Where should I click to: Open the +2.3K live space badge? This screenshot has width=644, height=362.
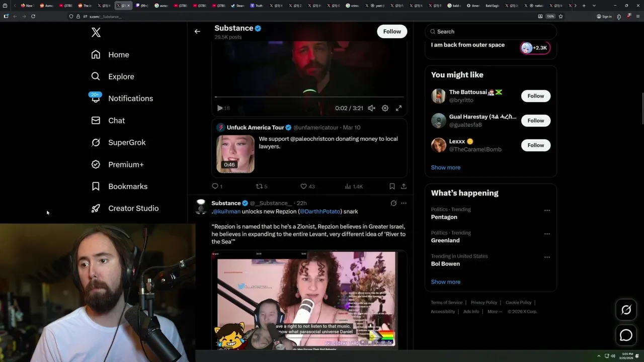(x=535, y=48)
